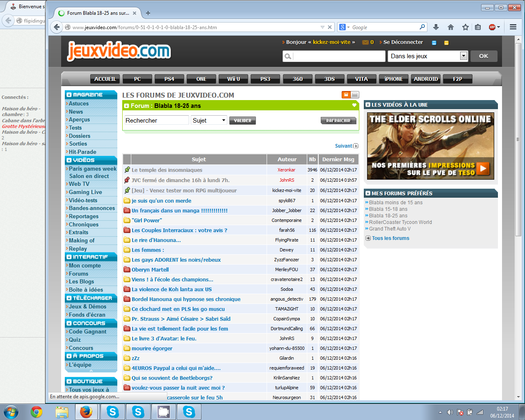Open Skype from the Windows taskbar
525x420 pixels.
click(x=113, y=412)
